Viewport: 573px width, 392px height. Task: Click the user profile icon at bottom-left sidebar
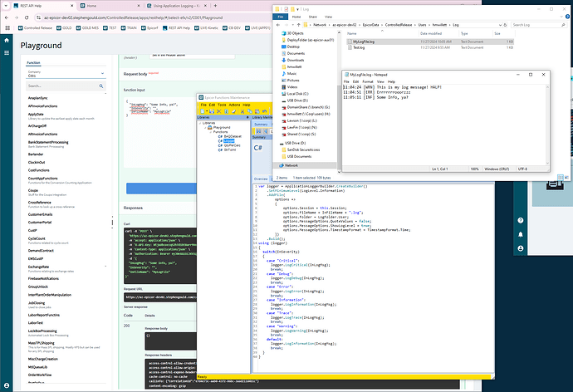(x=7, y=385)
